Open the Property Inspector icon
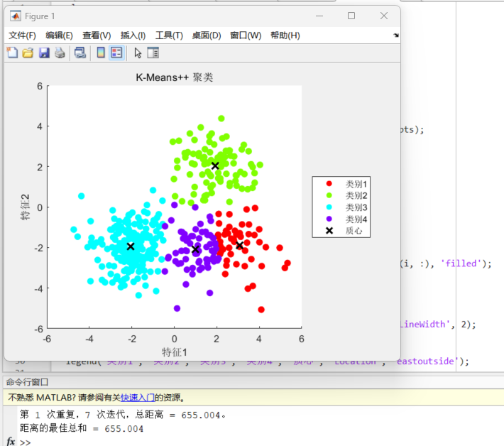The image size is (504, 446). pyautogui.click(x=153, y=53)
